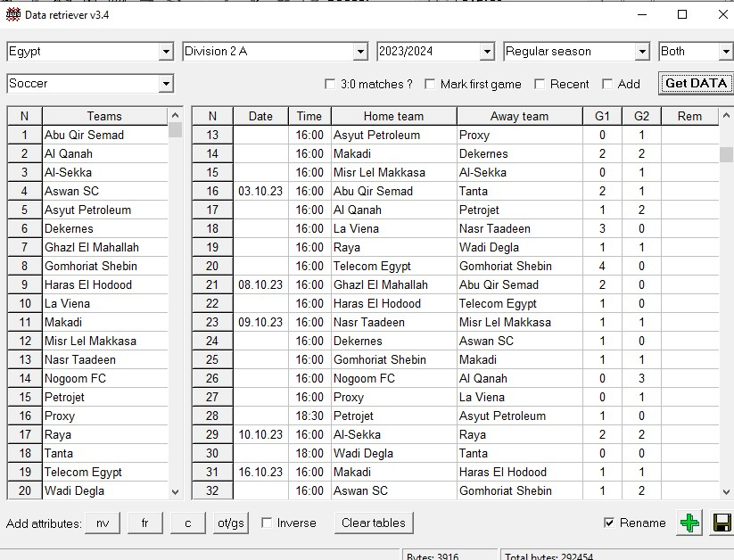734x560 pixels.
Task: Uncheck the Rename checkbox
Action: pyautogui.click(x=609, y=523)
